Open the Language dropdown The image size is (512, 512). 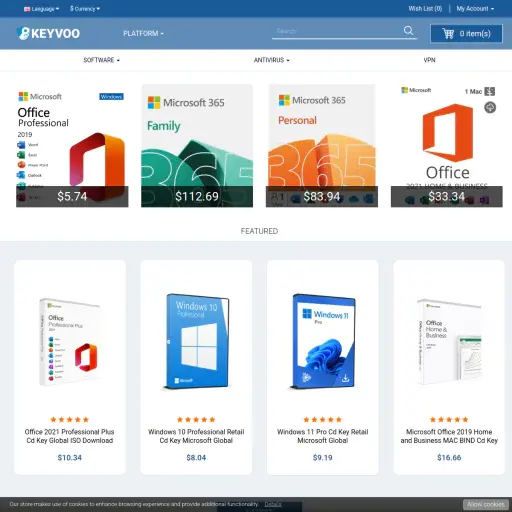(42, 9)
